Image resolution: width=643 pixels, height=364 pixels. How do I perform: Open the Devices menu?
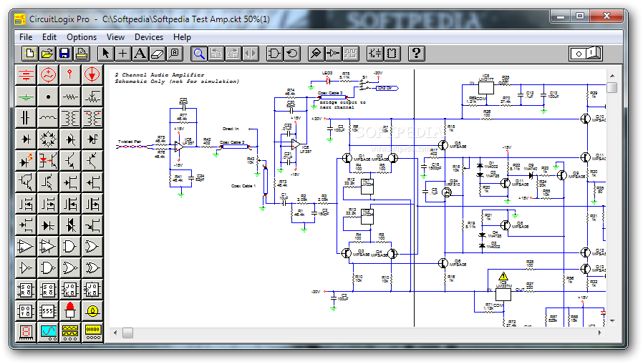[149, 37]
